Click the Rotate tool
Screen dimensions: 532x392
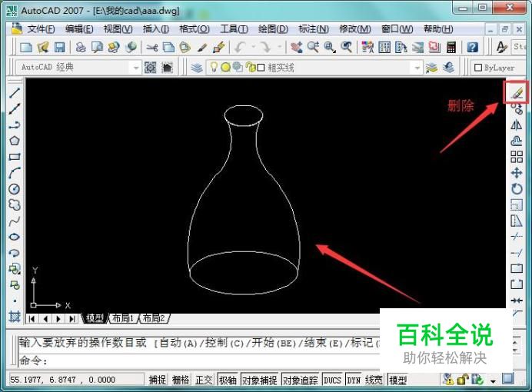pyautogui.click(x=517, y=189)
